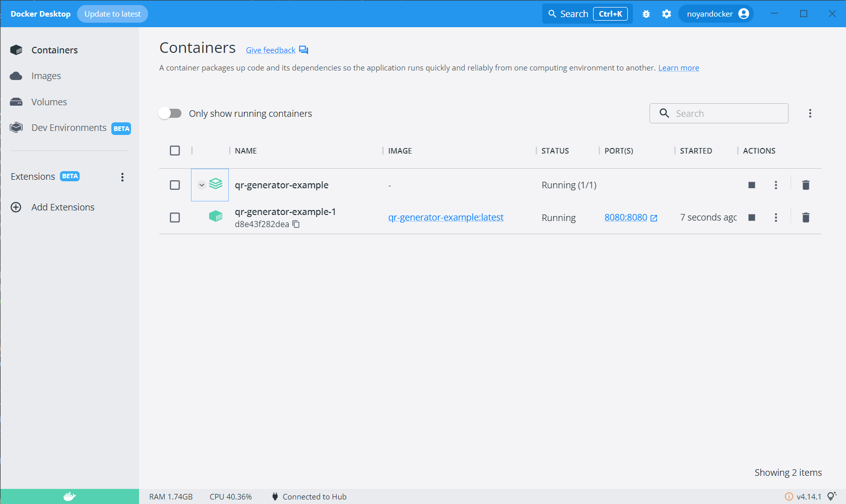The width and height of the screenshot is (846, 504).
Task: Open more actions for qr-generator-example-1
Action: [x=776, y=218]
